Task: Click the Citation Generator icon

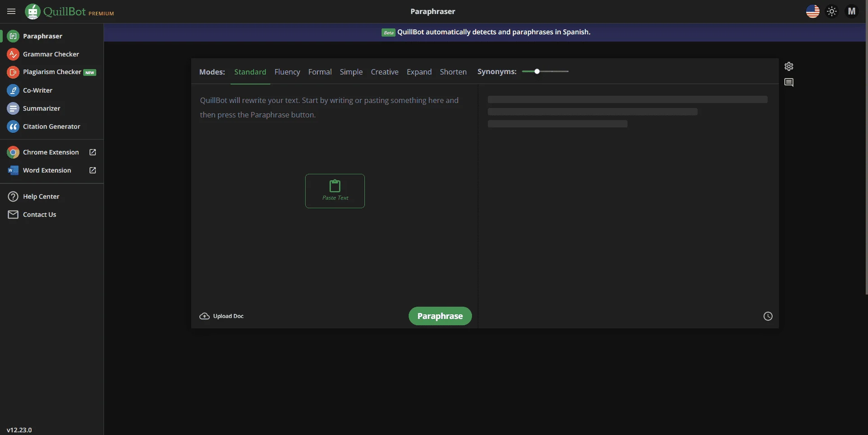Action: 13,126
